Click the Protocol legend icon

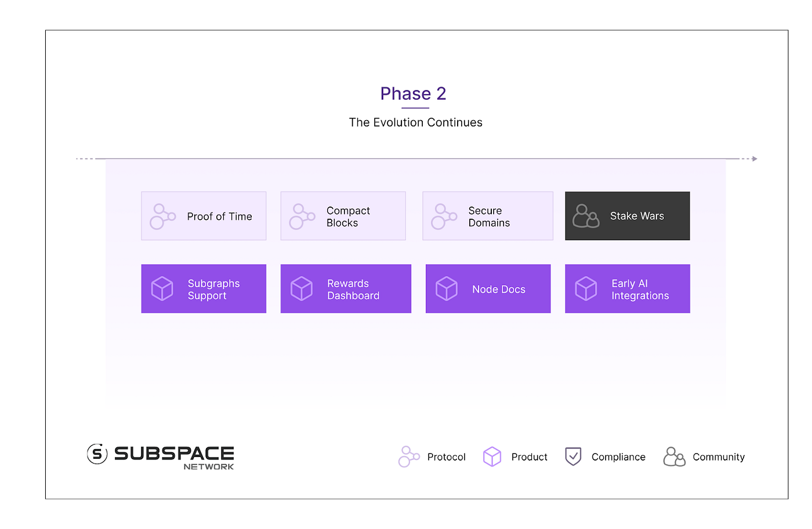pos(408,456)
